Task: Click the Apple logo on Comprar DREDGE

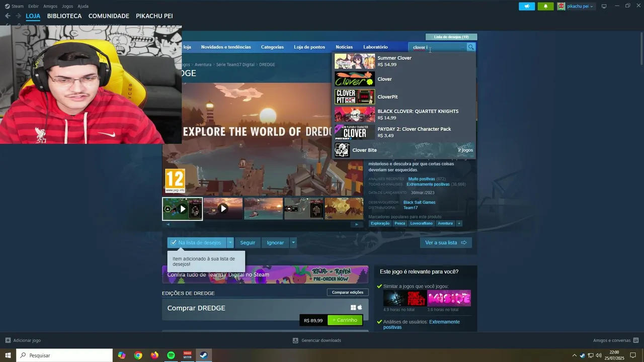Action: pos(360,307)
